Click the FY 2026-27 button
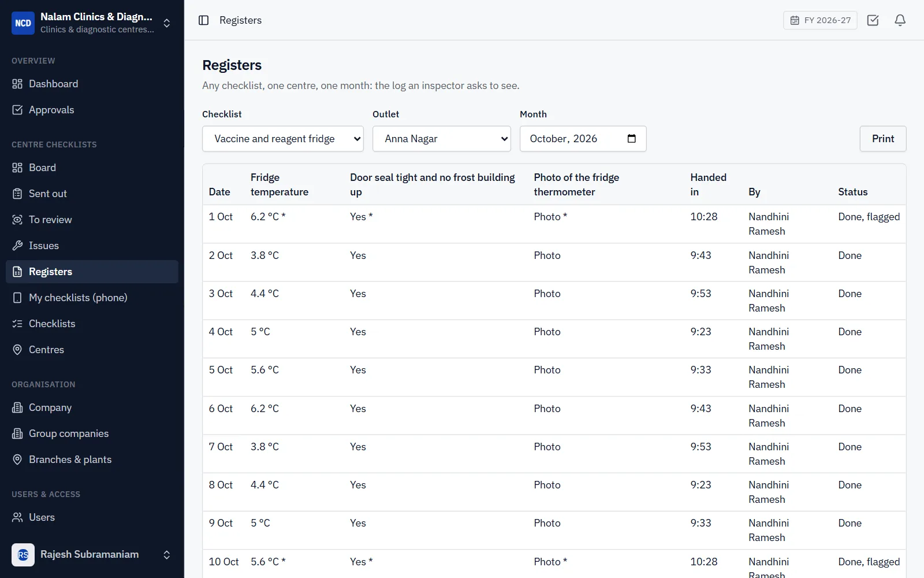 pos(820,20)
